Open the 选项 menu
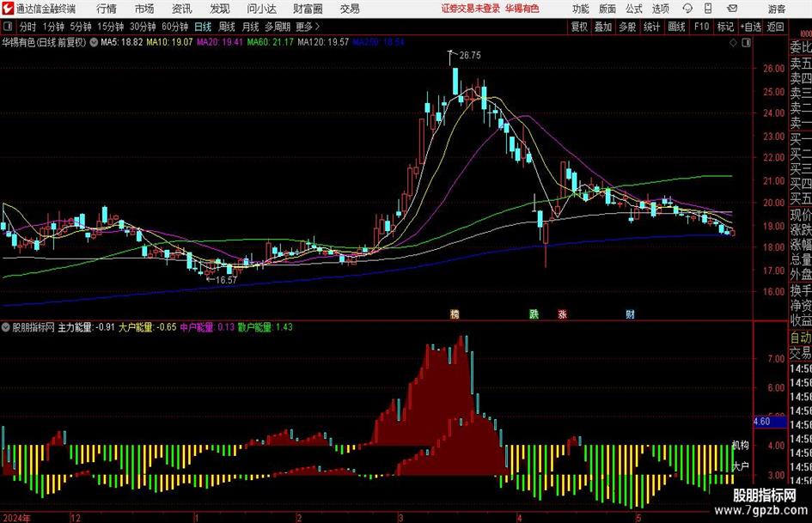 [x=660, y=9]
